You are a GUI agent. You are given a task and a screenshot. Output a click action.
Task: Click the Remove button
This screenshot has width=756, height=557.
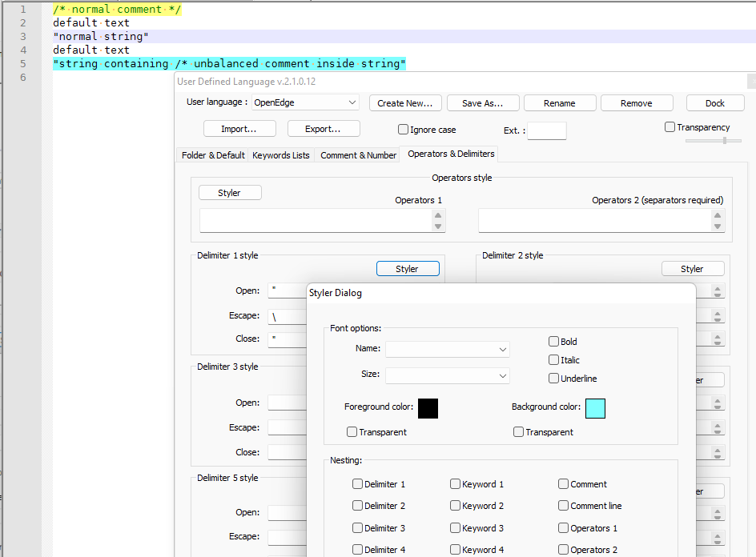pyautogui.click(x=637, y=103)
